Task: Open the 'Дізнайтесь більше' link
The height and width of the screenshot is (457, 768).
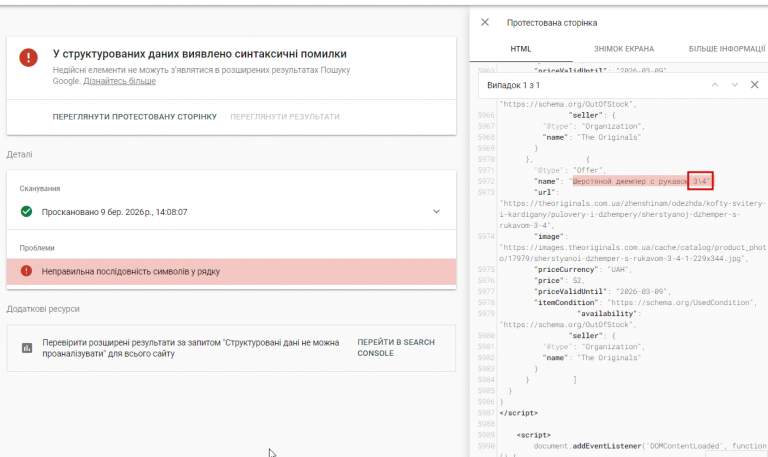Action: (119, 80)
